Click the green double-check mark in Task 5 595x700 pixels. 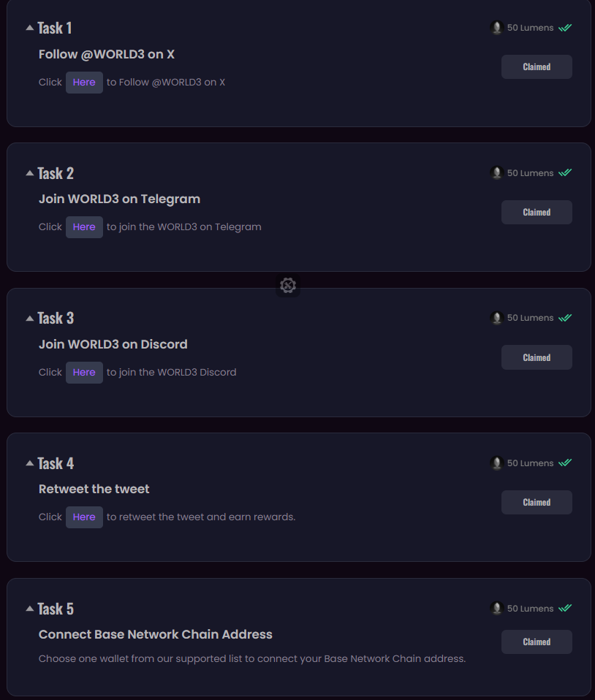565,608
